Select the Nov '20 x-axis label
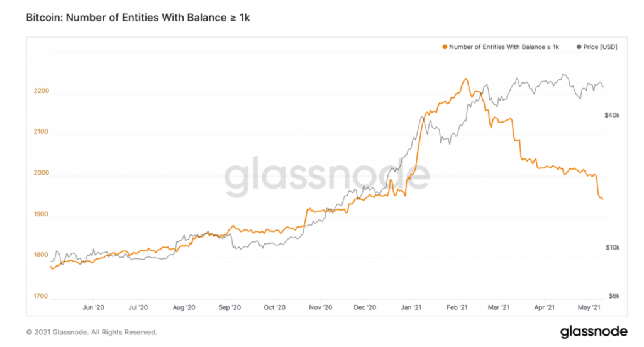Image resolution: width=644 pixels, height=347 pixels. [321, 307]
